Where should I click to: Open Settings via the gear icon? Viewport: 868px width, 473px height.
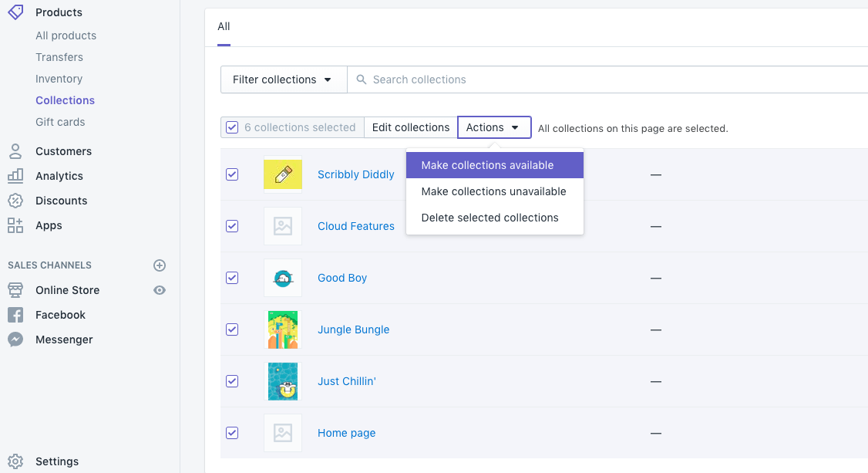(15, 461)
